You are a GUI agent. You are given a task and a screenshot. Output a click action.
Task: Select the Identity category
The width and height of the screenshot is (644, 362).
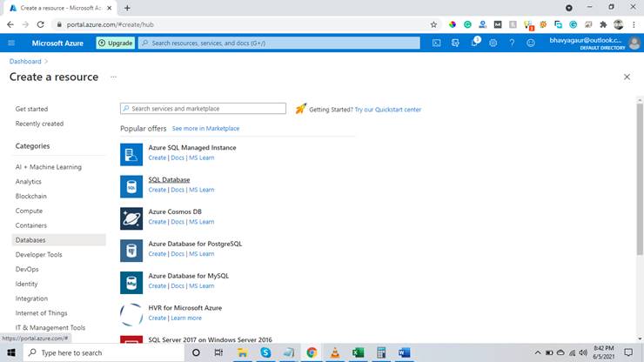(x=26, y=284)
